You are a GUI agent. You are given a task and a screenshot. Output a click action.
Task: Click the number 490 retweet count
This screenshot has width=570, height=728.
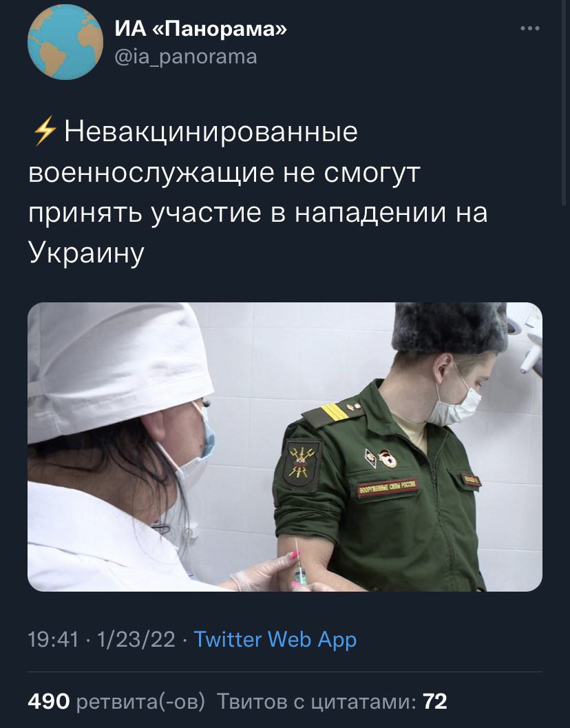click(49, 701)
